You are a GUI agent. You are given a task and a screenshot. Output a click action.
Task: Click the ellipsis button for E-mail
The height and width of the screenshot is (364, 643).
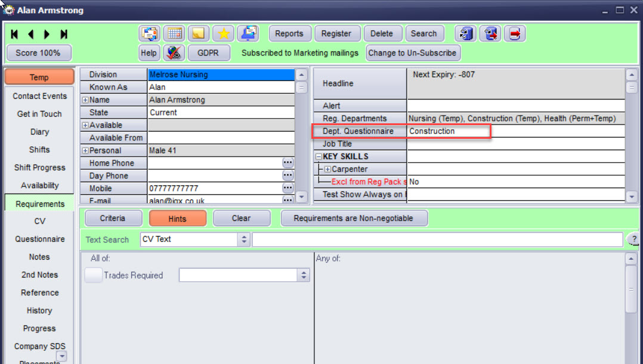(x=288, y=200)
